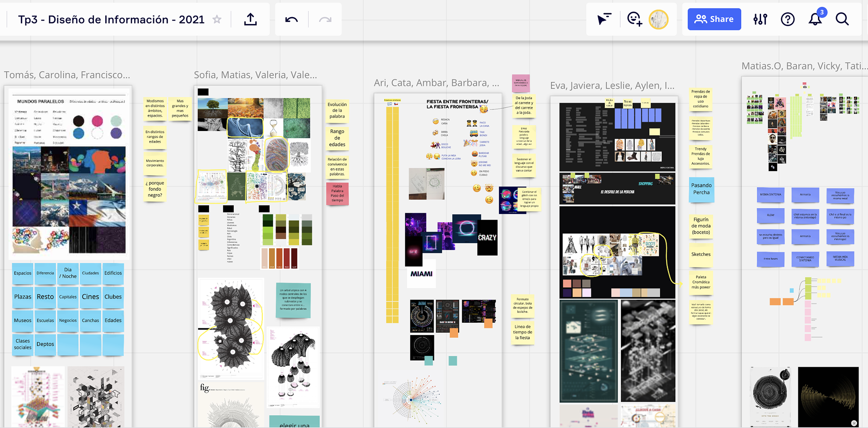This screenshot has width=868, height=428.
Task: Open notifications bell with 3 badge
Action: click(x=815, y=19)
